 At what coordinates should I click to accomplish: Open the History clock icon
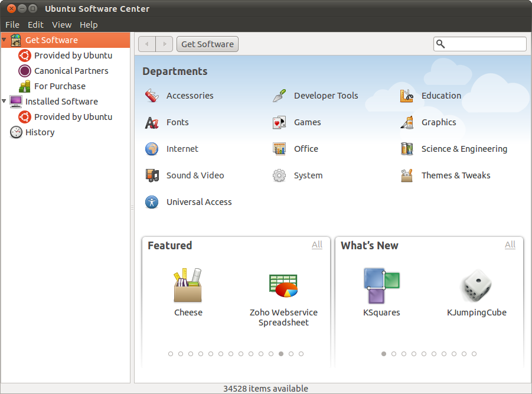coord(16,132)
